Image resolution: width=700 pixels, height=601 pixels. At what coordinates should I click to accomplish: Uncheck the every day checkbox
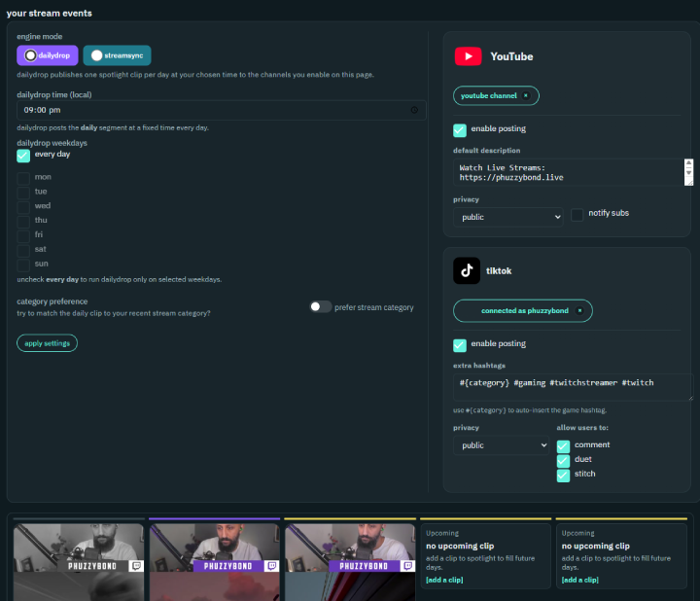pos(23,156)
